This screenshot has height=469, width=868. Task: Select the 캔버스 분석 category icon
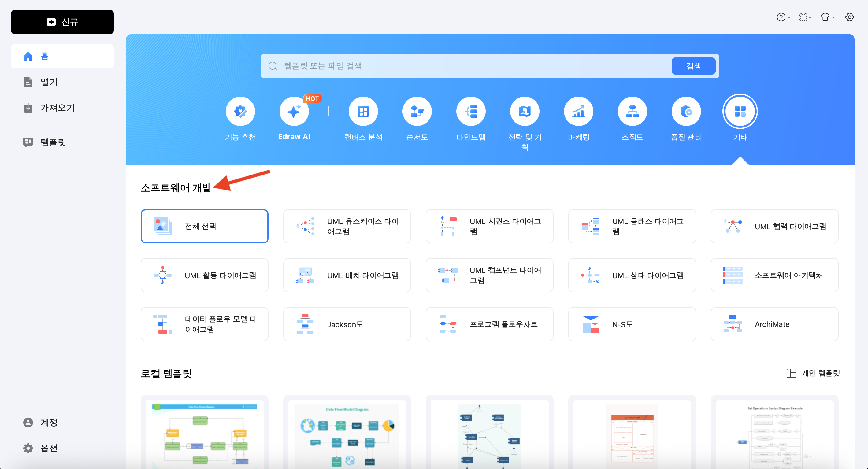[363, 112]
